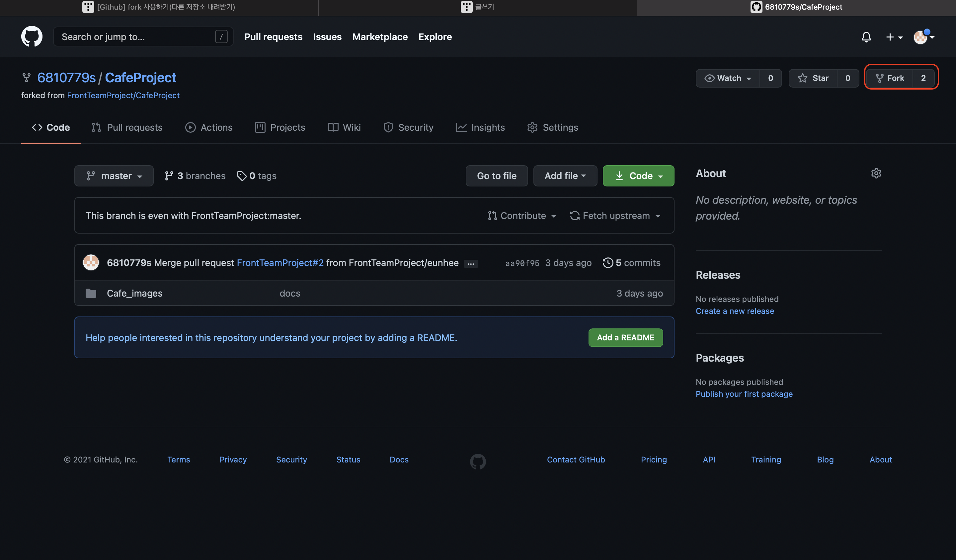Click the commit author avatar
This screenshot has width=956, height=560.
[91, 262]
